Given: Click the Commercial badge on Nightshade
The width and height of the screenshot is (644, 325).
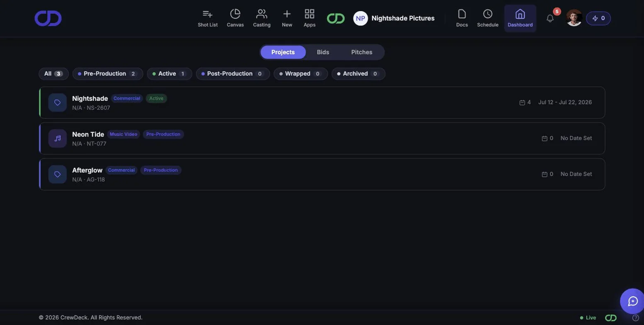Looking at the screenshot, I should 127,98.
